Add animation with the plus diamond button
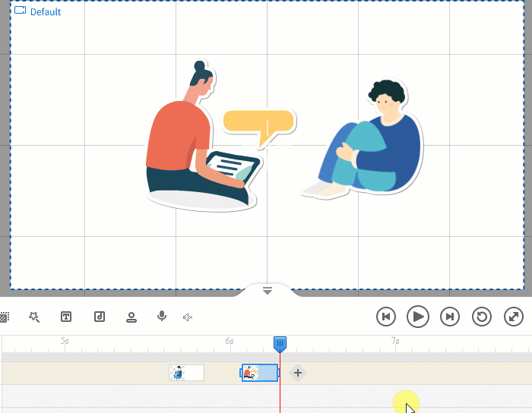Viewport: 532px width, 413px height. tap(298, 373)
